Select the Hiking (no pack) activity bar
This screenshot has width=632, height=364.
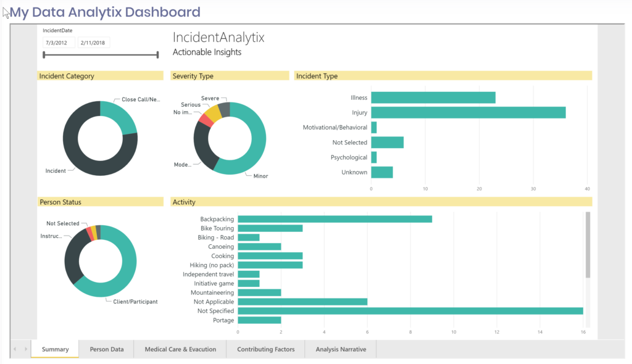tap(270, 265)
